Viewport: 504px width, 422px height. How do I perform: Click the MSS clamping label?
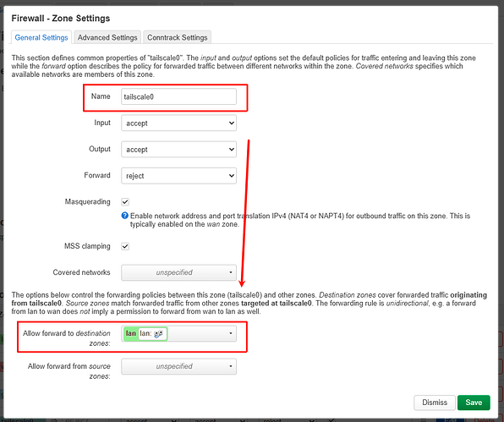coord(87,246)
